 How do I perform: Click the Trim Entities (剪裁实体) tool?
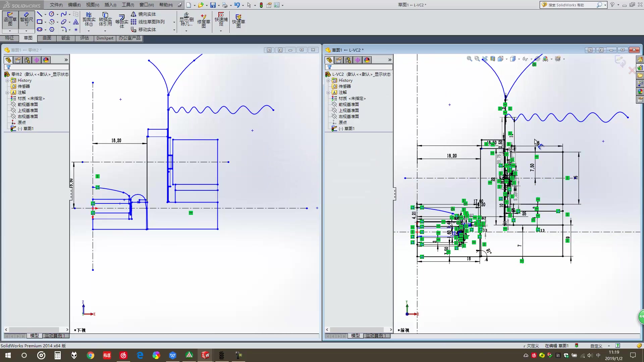click(89, 19)
